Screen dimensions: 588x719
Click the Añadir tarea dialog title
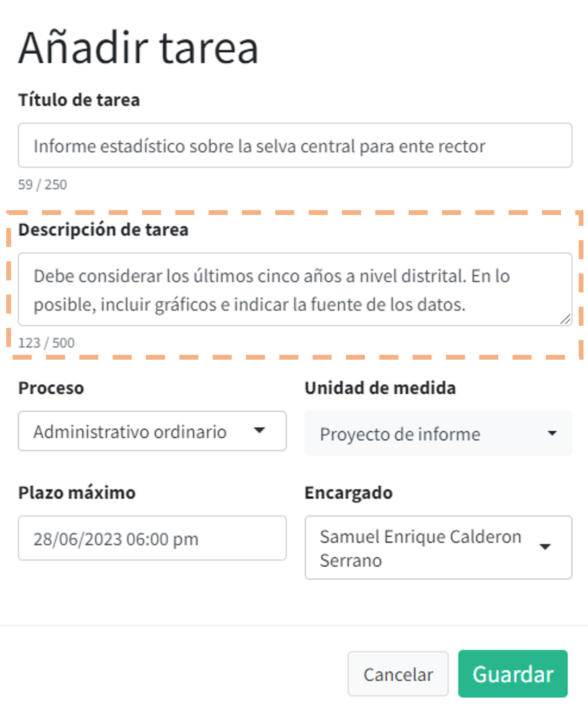(138, 48)
